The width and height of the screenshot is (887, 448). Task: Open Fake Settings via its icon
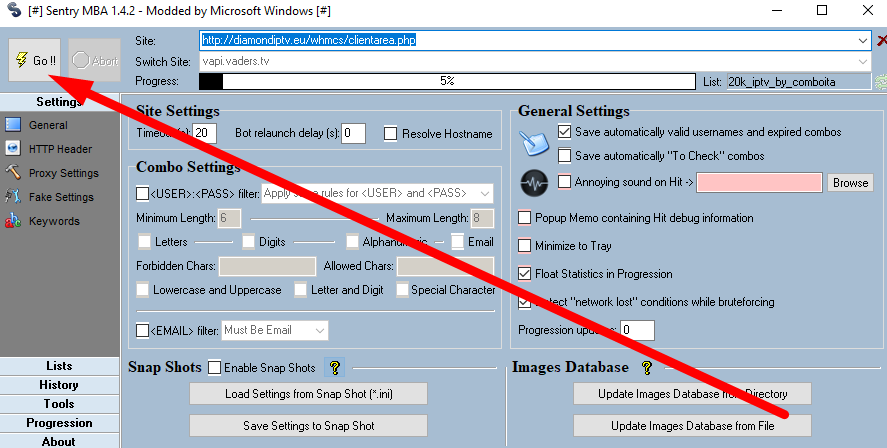(12, 197)
